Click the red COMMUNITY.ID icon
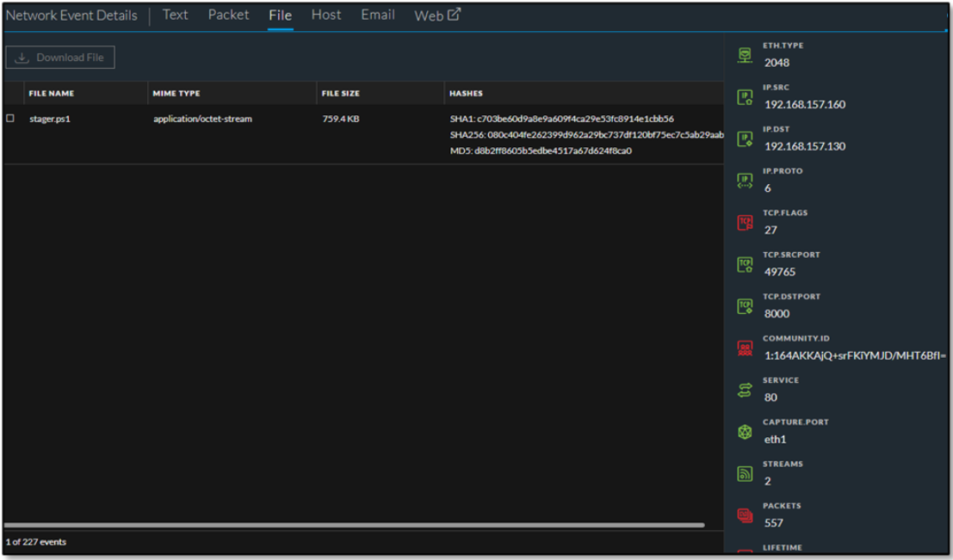This screenshot has height=560, width=953. tap(745, 348)
